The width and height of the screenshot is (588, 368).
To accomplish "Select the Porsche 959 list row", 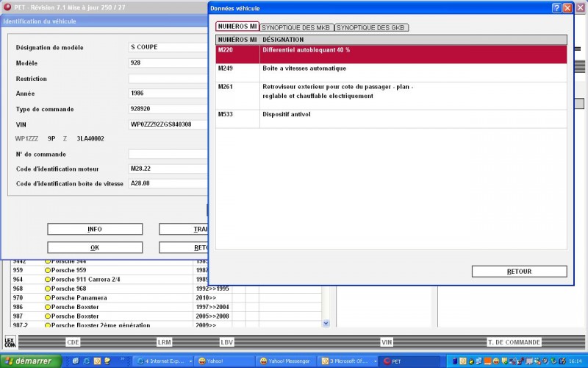I will (166, 270).
